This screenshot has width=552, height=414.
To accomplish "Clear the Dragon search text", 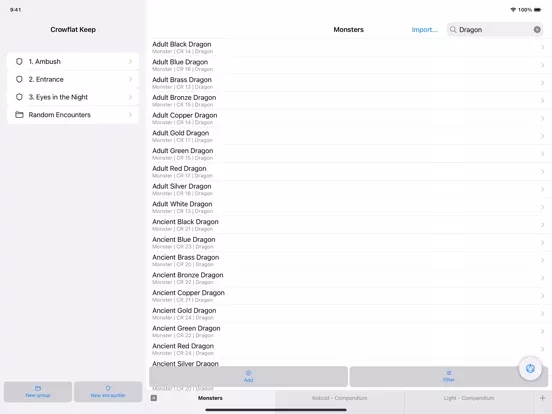I will [537, 30].
